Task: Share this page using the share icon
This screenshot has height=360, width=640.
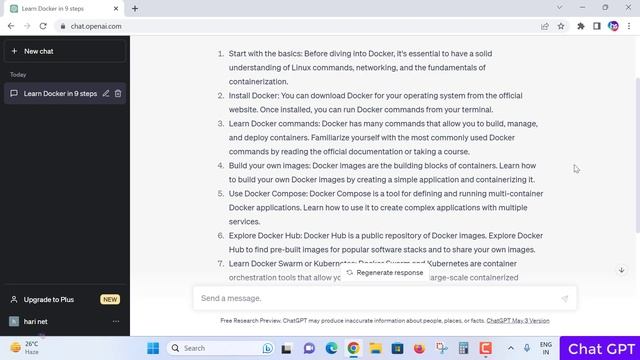Action: coord(544,26)
